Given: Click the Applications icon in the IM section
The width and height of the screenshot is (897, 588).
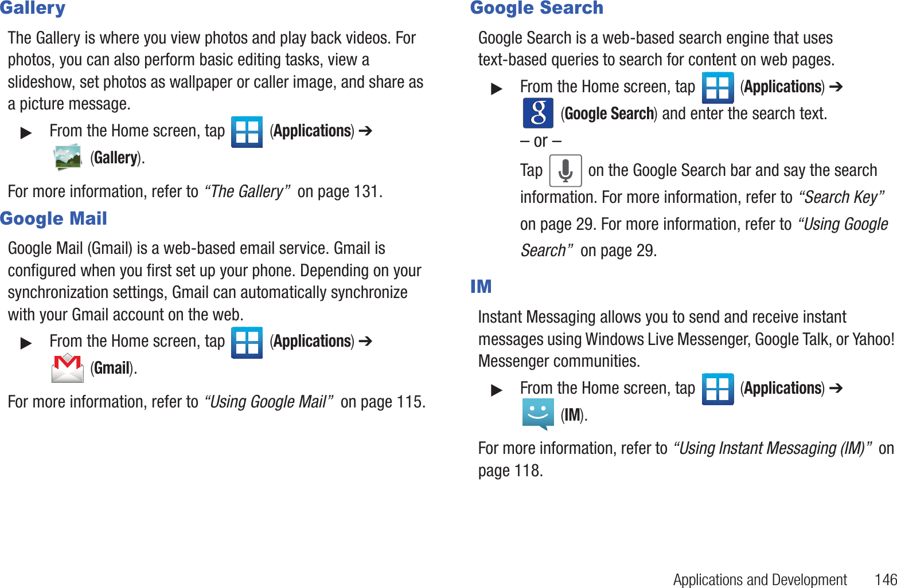Looking at the screenshot, I should (717, 389).
